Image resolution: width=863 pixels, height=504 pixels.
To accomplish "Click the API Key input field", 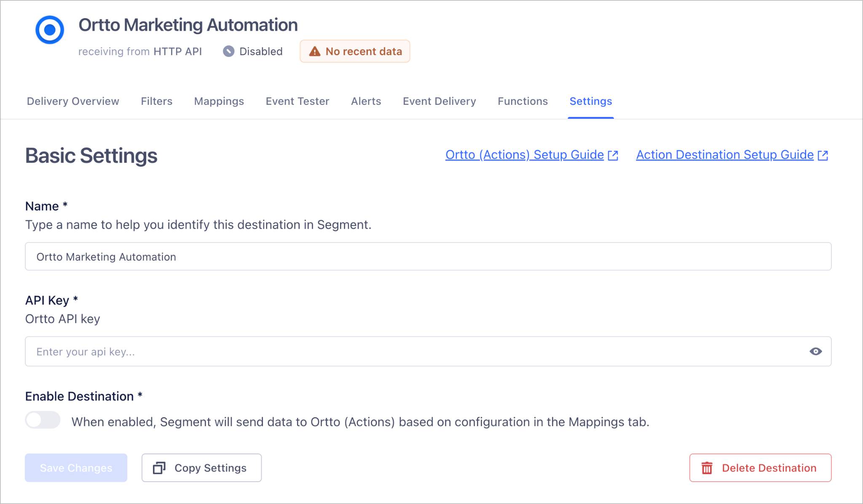I will click(x=428, y=351).
